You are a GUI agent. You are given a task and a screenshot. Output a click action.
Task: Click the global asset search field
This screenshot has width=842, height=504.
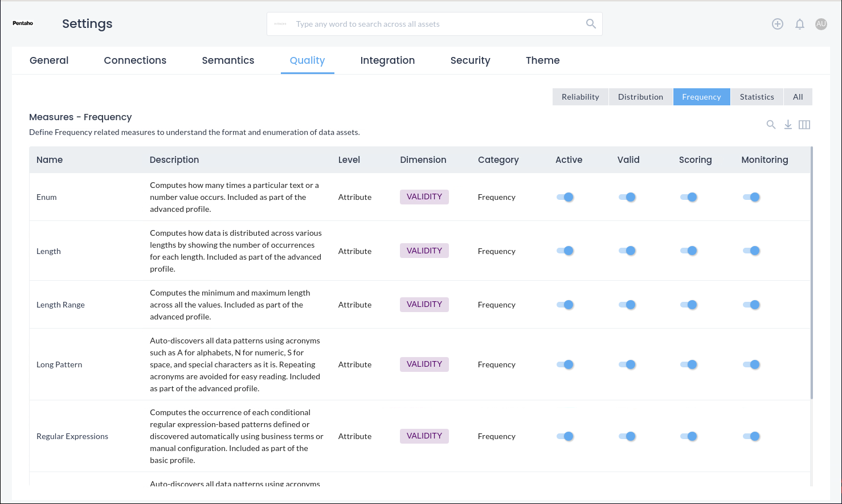coord(433,24)
